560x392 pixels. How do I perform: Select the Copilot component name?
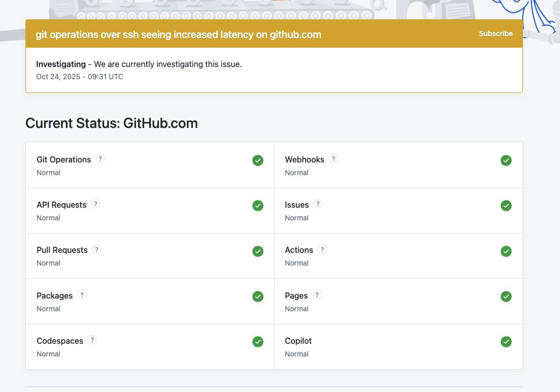298,341
